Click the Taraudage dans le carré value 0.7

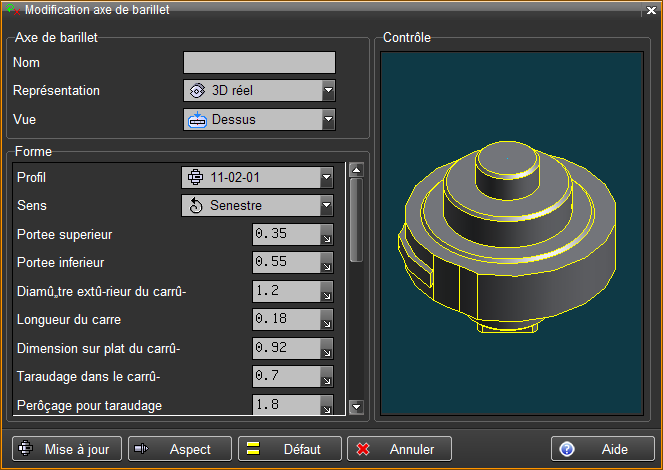pyautogui.click(x=286, y=376)
